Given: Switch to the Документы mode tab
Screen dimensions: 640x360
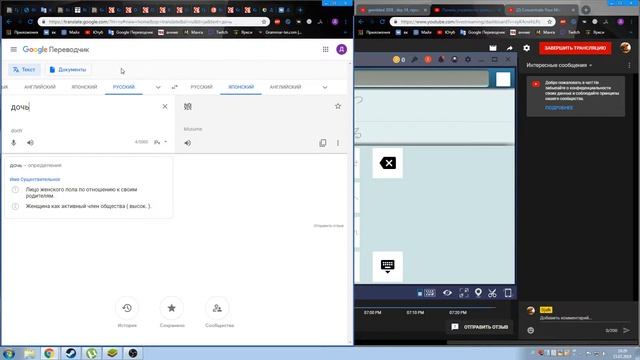Looking at the screenshot, I should (68, 69).
